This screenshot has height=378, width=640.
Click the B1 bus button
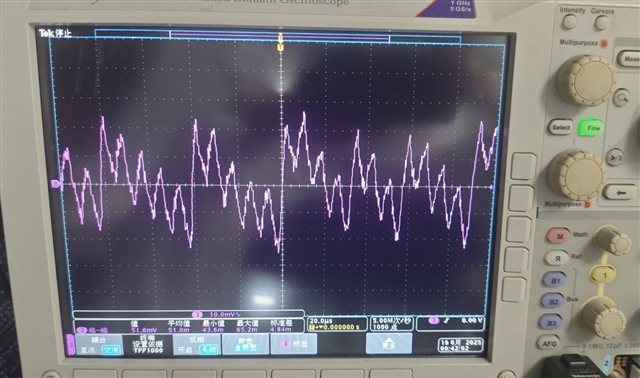555,280
